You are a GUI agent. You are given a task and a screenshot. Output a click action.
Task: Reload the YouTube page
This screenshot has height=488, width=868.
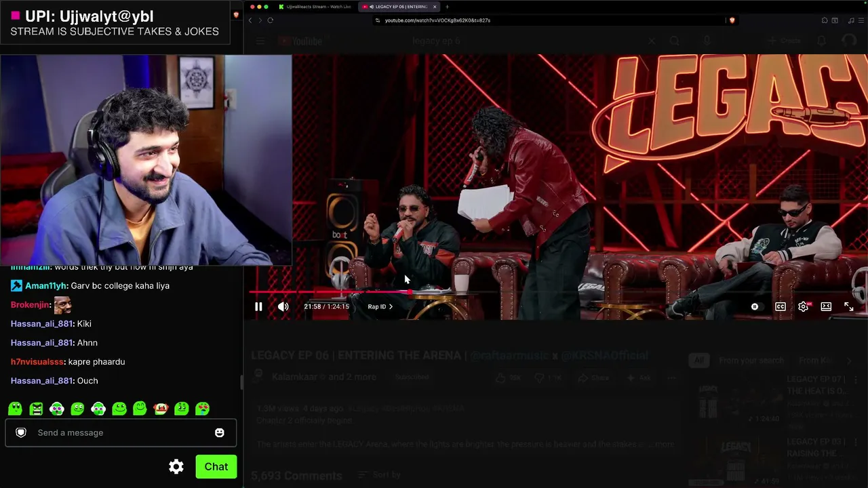pos(270,20)
